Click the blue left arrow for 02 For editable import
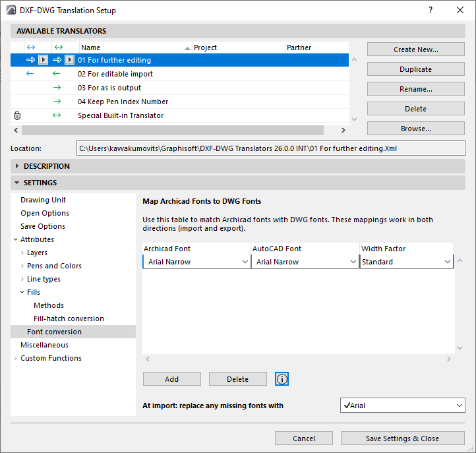This screenshot has height=453, width=476. click(x=30, y=74)
